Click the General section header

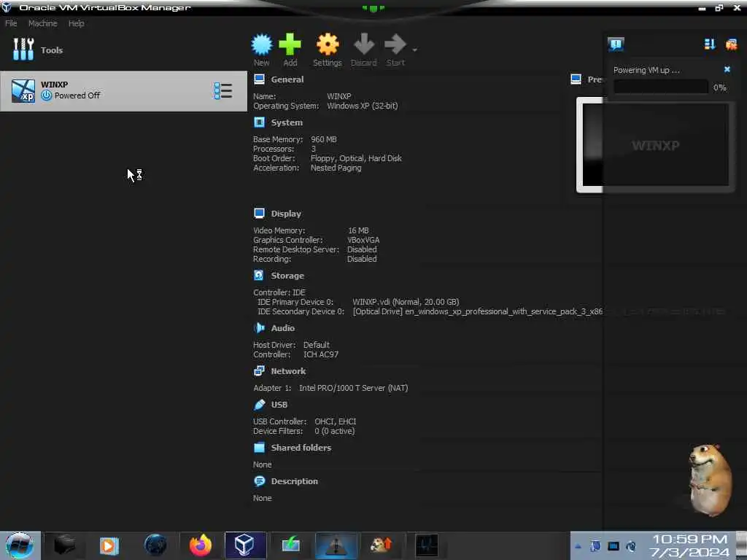click(x=287, y=79)
